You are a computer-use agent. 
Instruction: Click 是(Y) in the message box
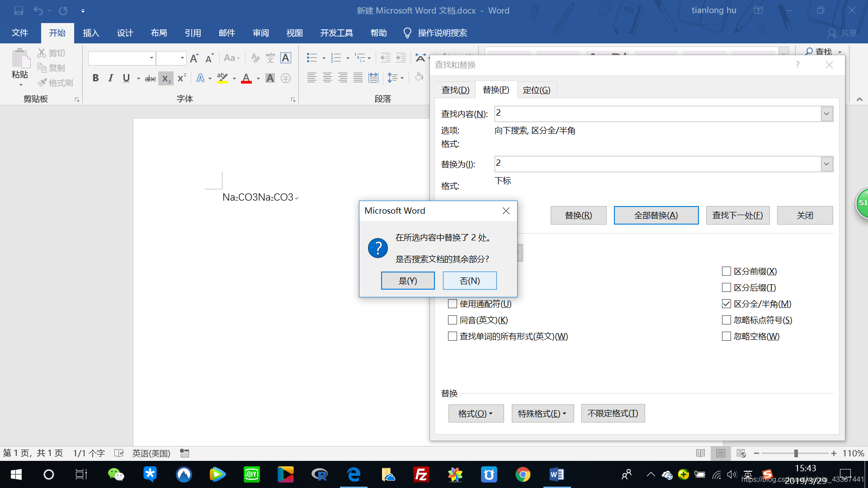click(408, 281)
